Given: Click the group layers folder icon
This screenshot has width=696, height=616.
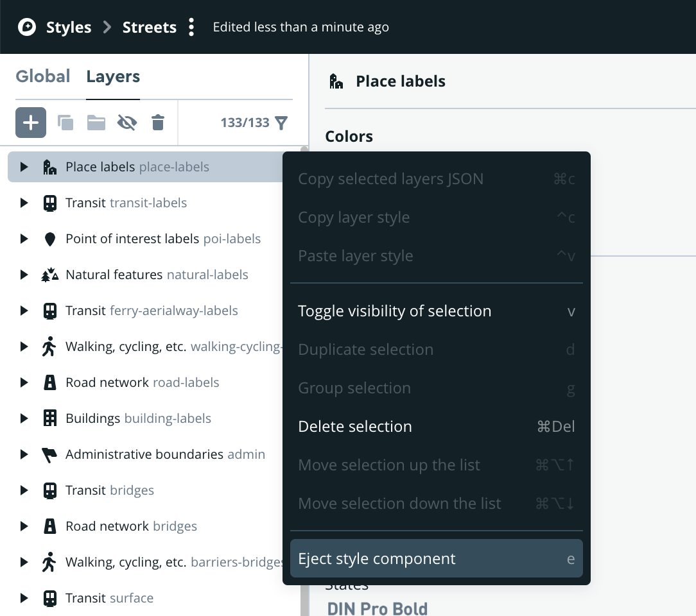Looking at the screenshot, I should point(96,122).
